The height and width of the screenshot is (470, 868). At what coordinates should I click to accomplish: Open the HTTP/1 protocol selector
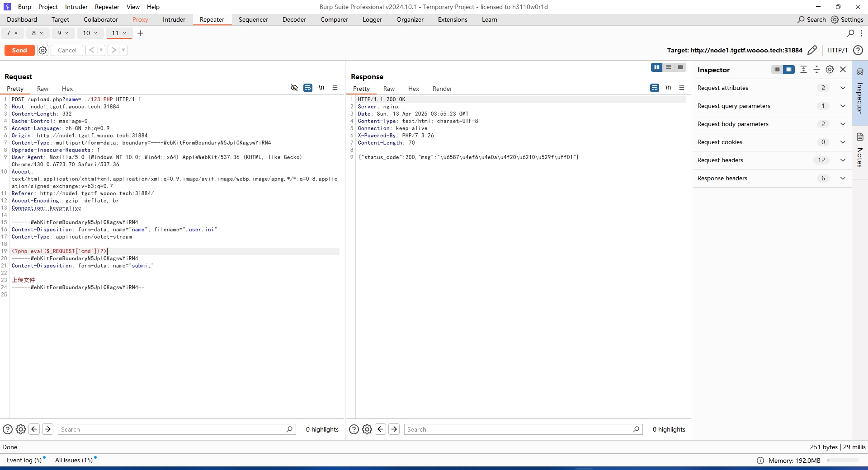[837, 50]
